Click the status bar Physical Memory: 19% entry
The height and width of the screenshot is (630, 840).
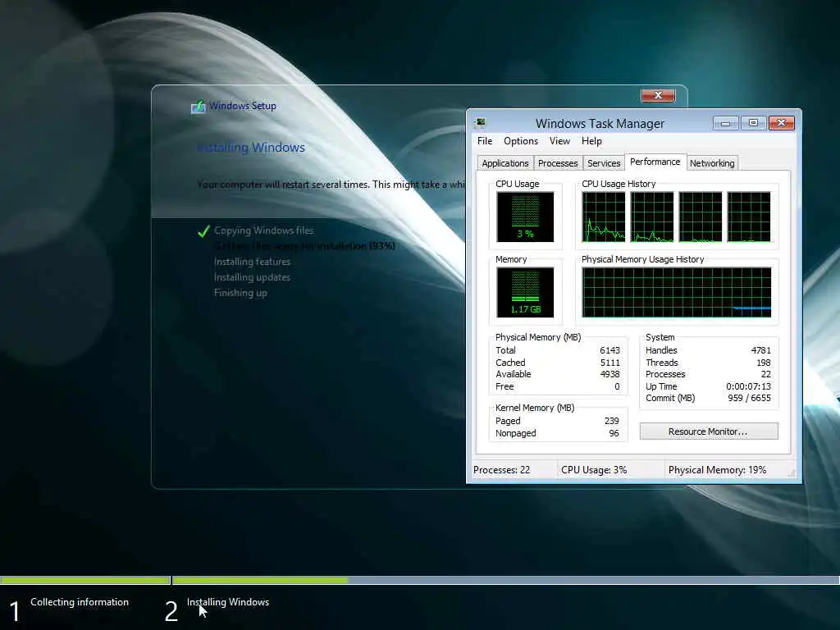point(717,470)
